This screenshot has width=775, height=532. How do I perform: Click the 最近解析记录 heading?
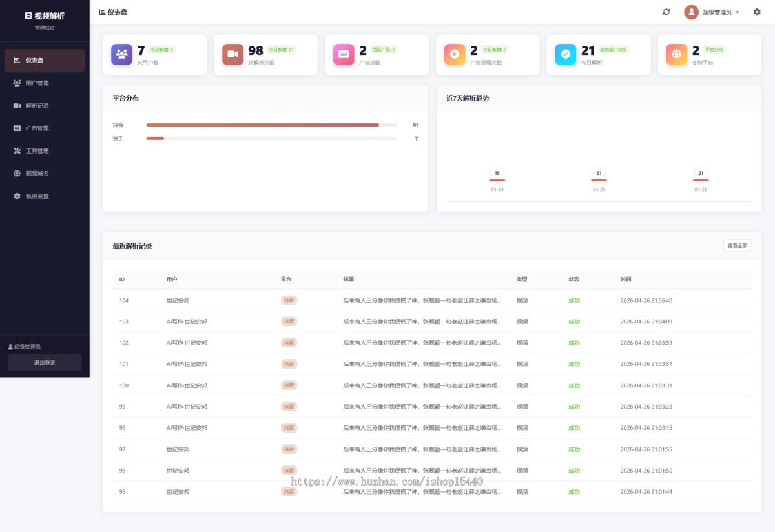[132, 246]
